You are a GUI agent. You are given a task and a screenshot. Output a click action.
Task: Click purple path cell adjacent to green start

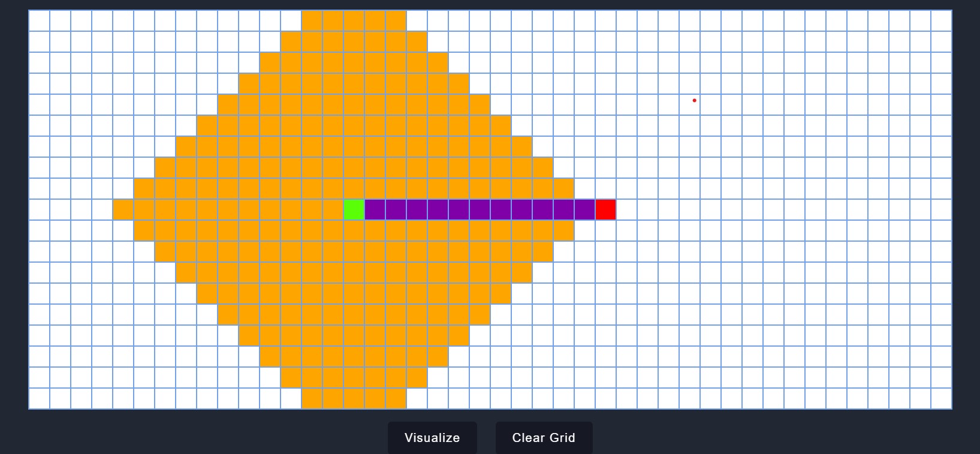375,210
